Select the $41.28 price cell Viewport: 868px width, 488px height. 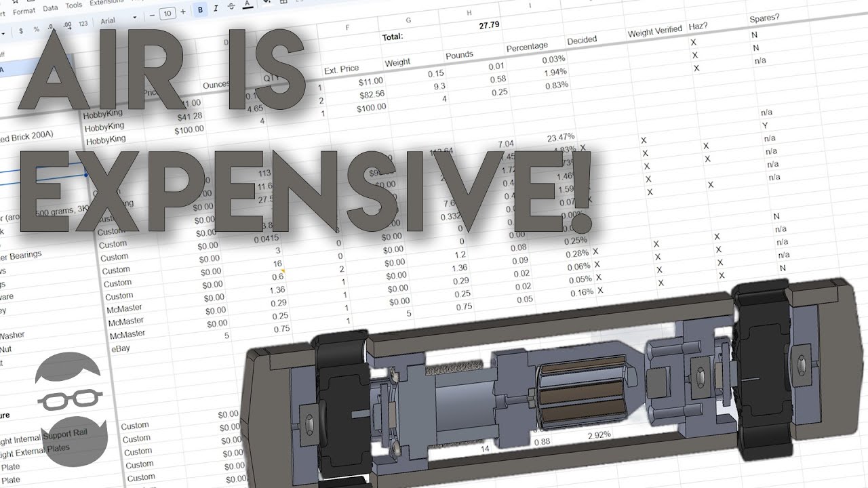click(189, 116)
